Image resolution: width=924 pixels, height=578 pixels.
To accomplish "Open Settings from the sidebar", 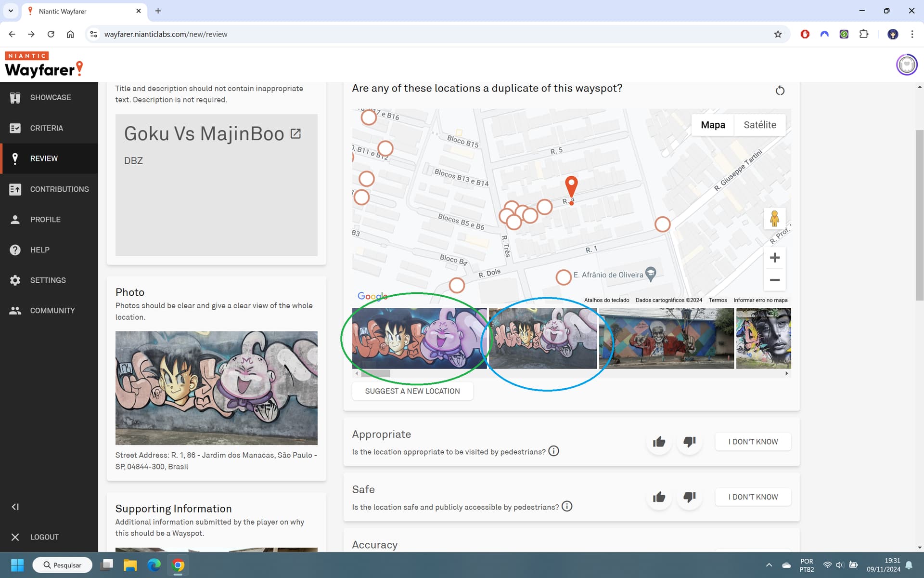I will pos(49,280).
